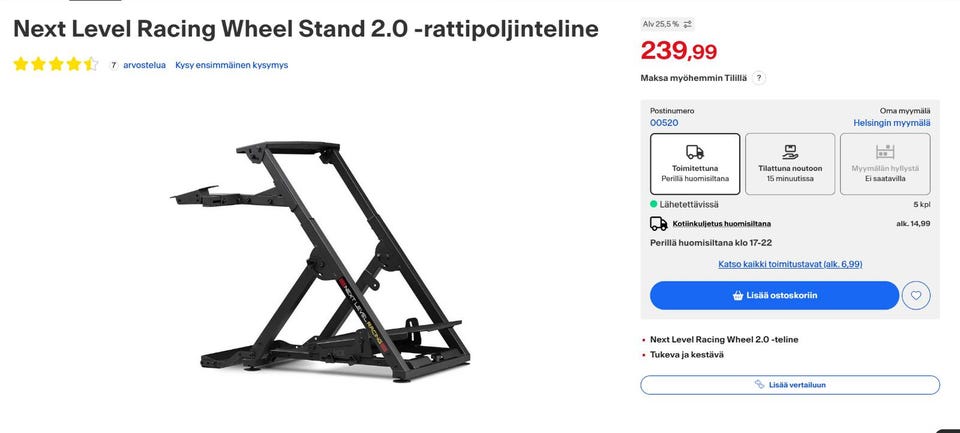Screen dimensions: 960x433
Task: Click the hand pickup icon in Tilattuna noutoon
Action: point(790,152)
